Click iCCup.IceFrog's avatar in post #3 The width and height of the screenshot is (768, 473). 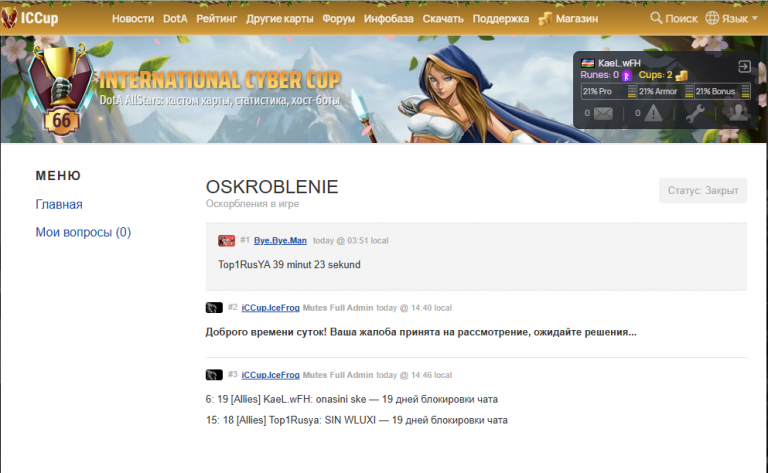click(214, 375)
